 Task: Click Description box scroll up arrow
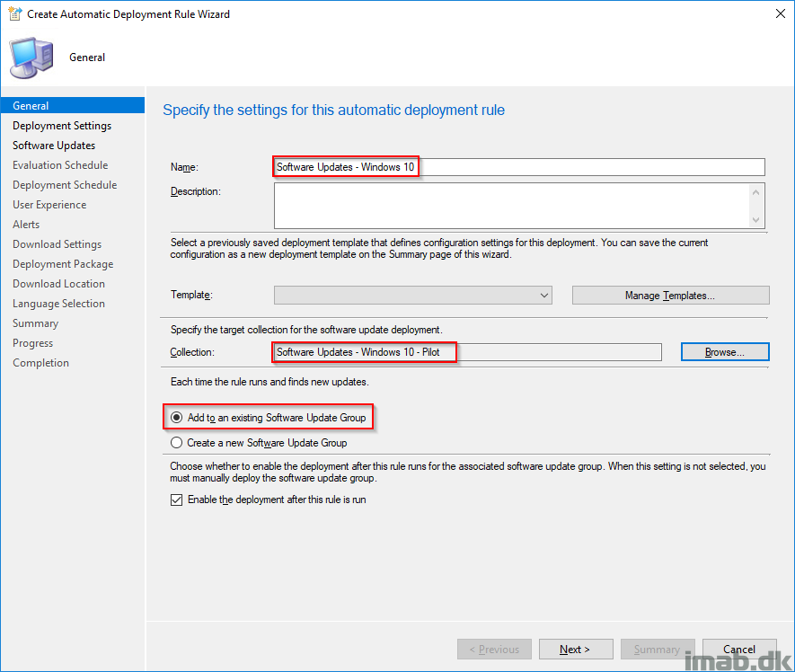tap(756, 192)
